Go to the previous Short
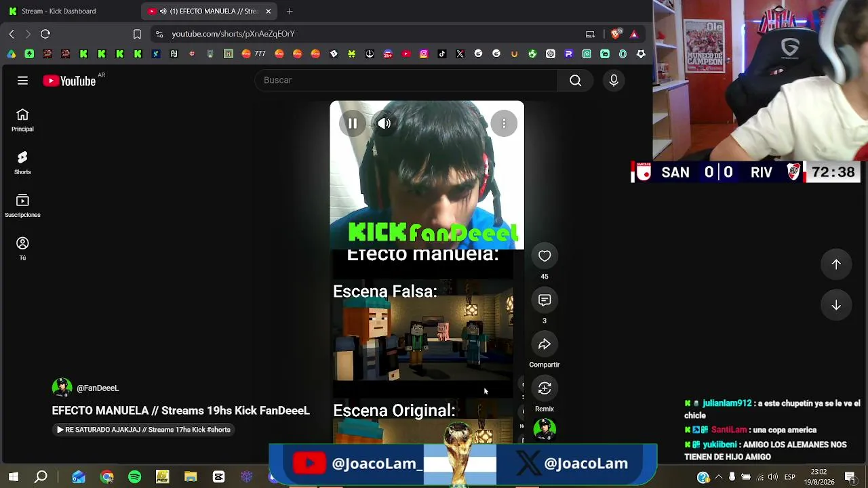 tap(836, 264)
